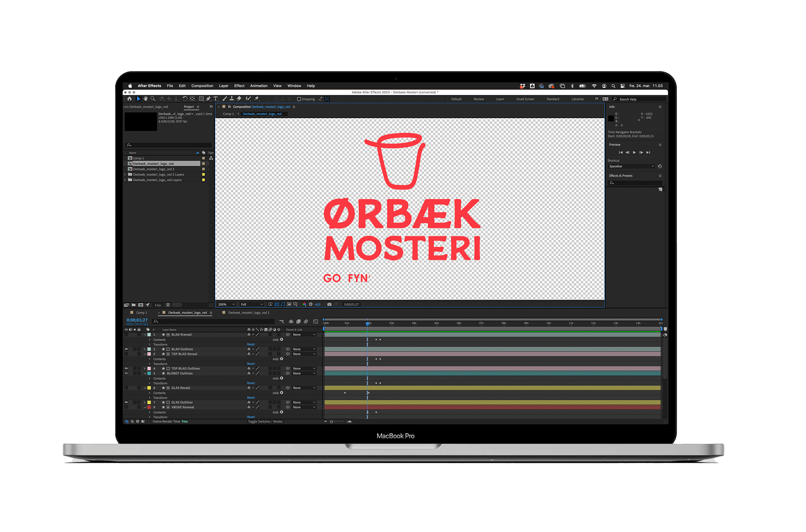Select the Hand tool
Screen dimensions: 806x532
click(146, 99)
